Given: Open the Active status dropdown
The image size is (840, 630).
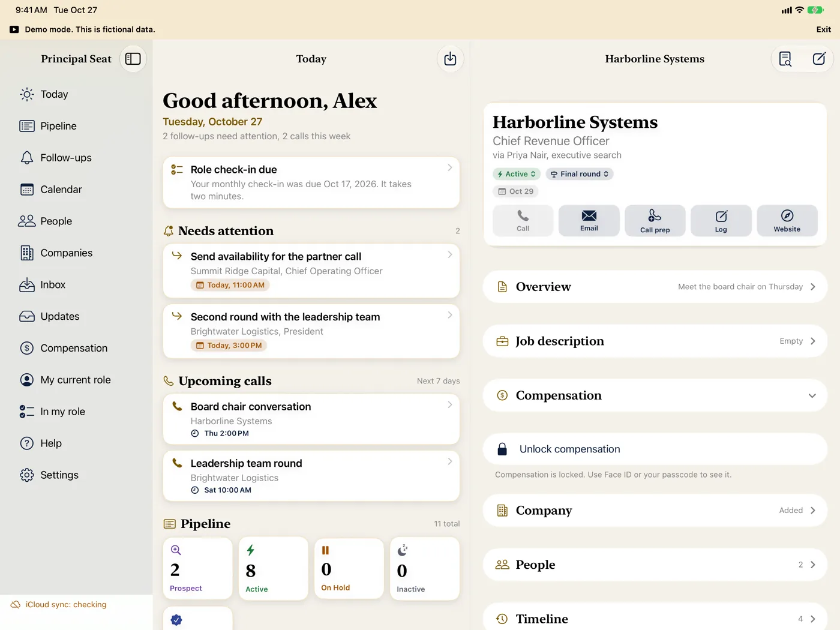Looking at the screenshot, I should click(517, 174).
